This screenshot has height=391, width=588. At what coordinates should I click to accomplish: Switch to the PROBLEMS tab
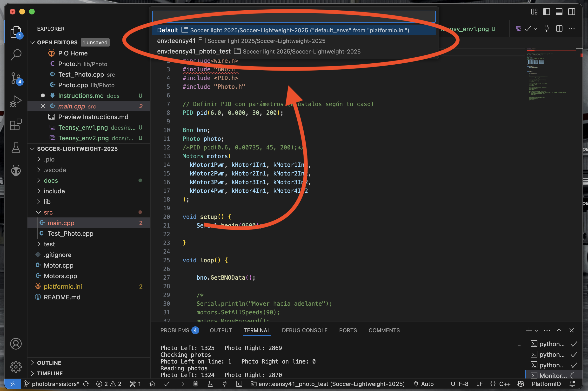[x=175, y=330]
